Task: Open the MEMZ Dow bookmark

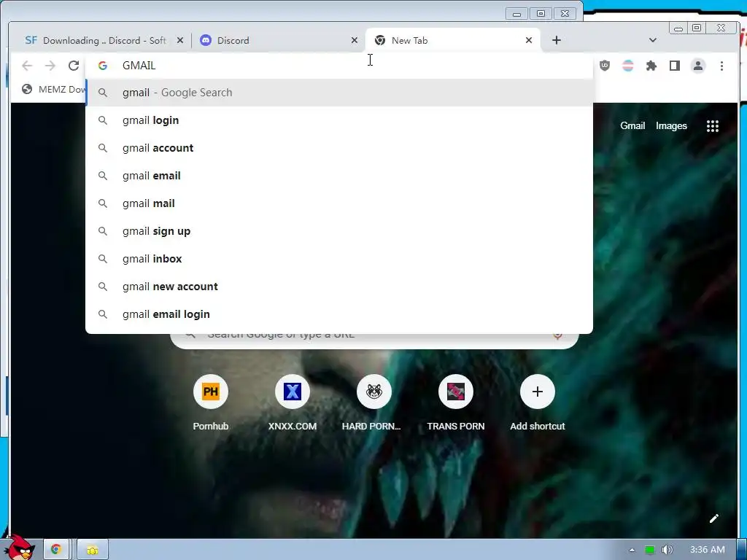Action: [54, 89]
